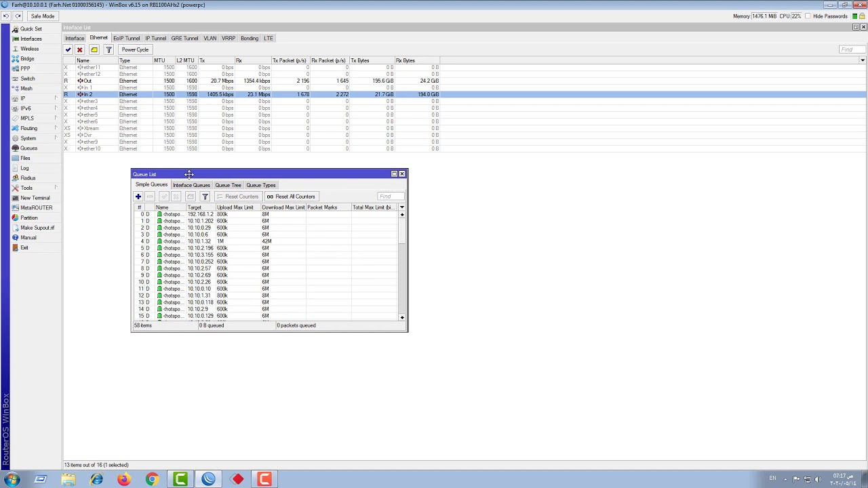
Task: Click Exit in the sidebar
Action: tap(24, 247)
